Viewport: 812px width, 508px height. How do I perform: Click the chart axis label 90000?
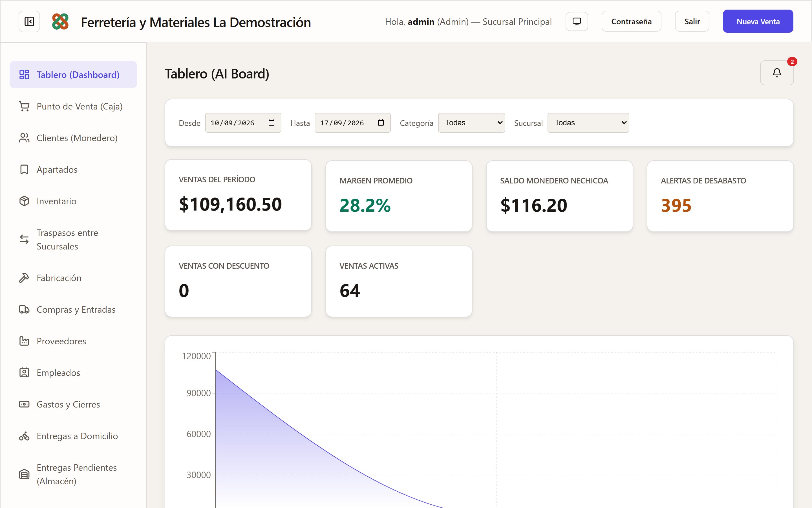point(199,393)
